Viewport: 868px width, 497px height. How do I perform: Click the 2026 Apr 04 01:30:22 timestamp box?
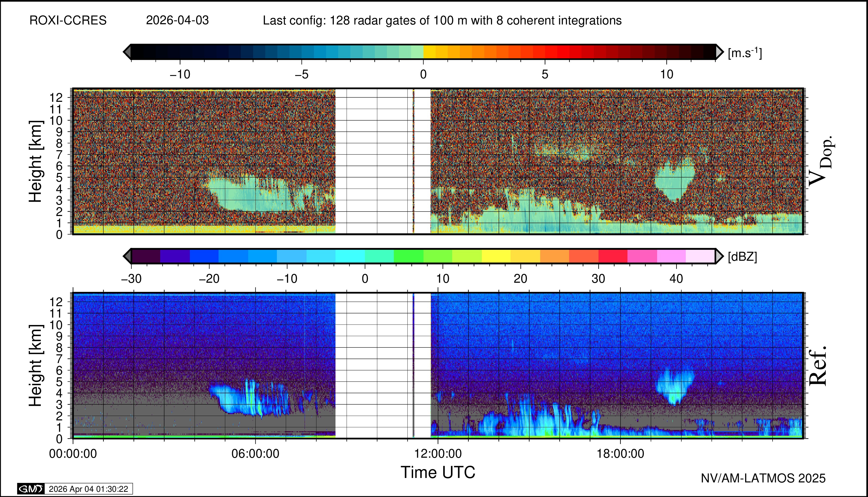point(89,489)
